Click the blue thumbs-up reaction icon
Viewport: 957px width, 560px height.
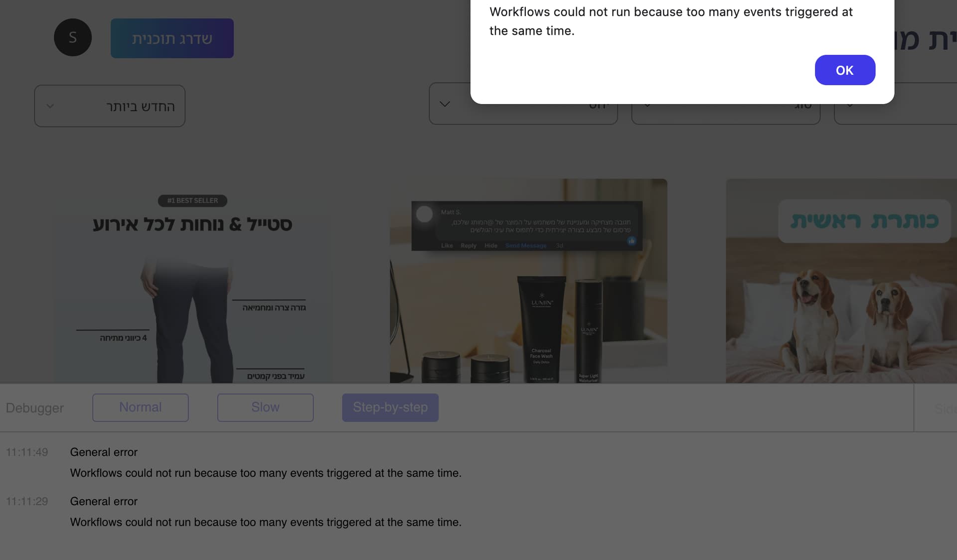pos(632,241)
